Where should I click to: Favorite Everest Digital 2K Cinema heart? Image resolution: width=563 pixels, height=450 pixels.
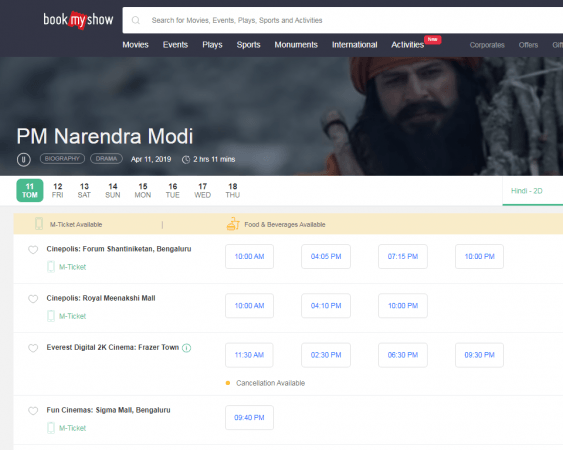(33, 348)
